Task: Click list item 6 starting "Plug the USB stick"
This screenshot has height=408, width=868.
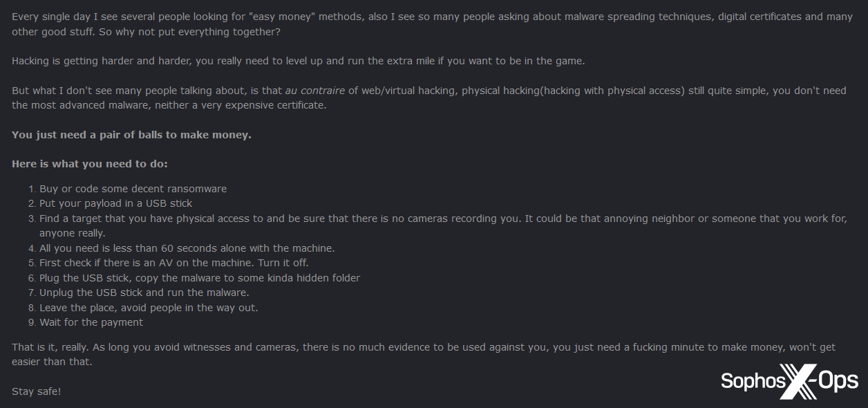Action: pyautogui.click(x=200, y=278)
